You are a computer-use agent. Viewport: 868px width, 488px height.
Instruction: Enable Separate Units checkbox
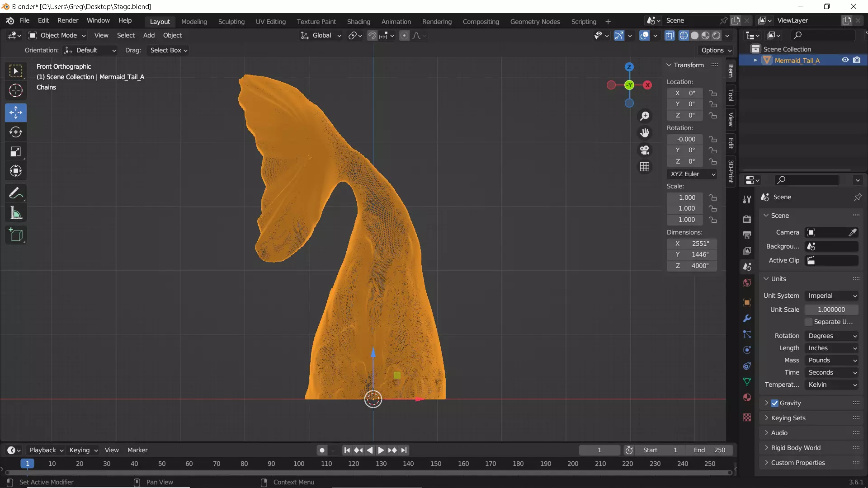pos(809,322)
